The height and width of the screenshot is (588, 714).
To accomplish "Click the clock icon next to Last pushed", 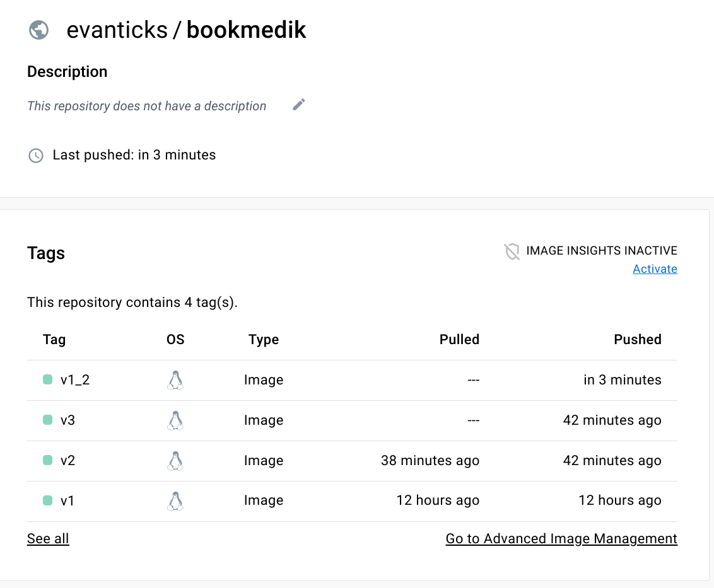I will tap(36, 156).
